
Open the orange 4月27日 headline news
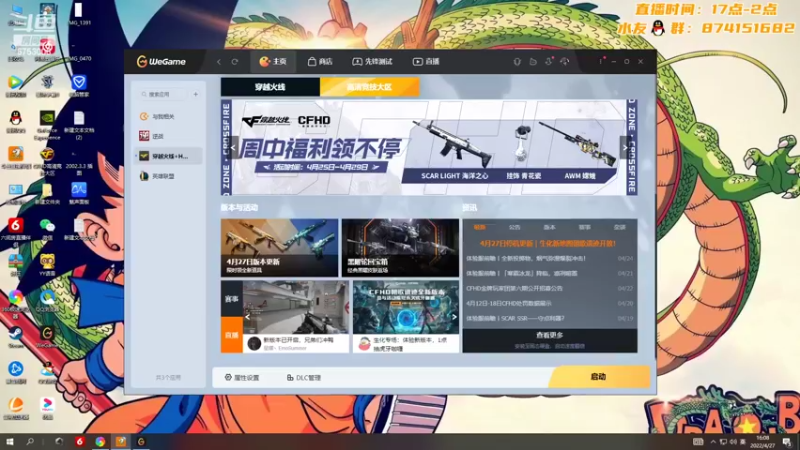(548, 244)
